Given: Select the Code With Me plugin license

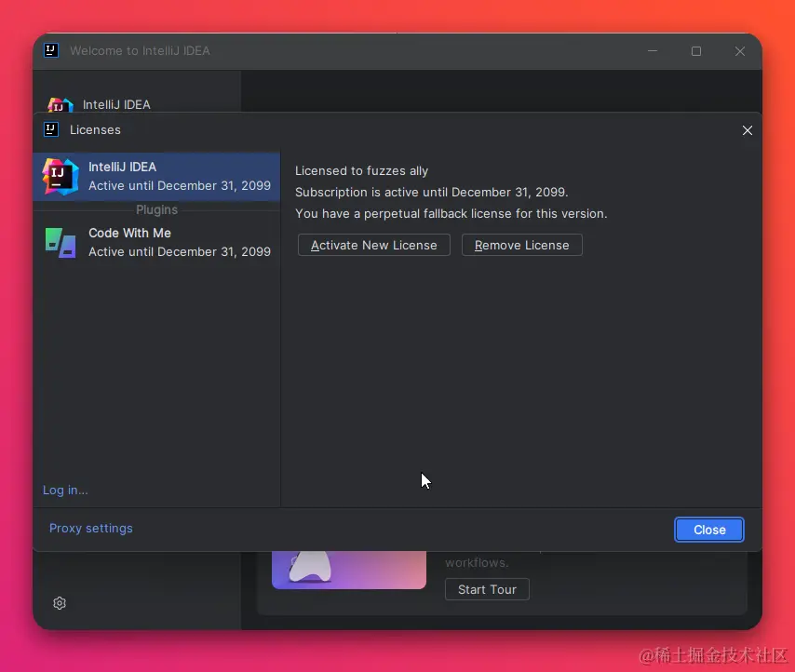Looking at the screenshot, I should point(156,242).
